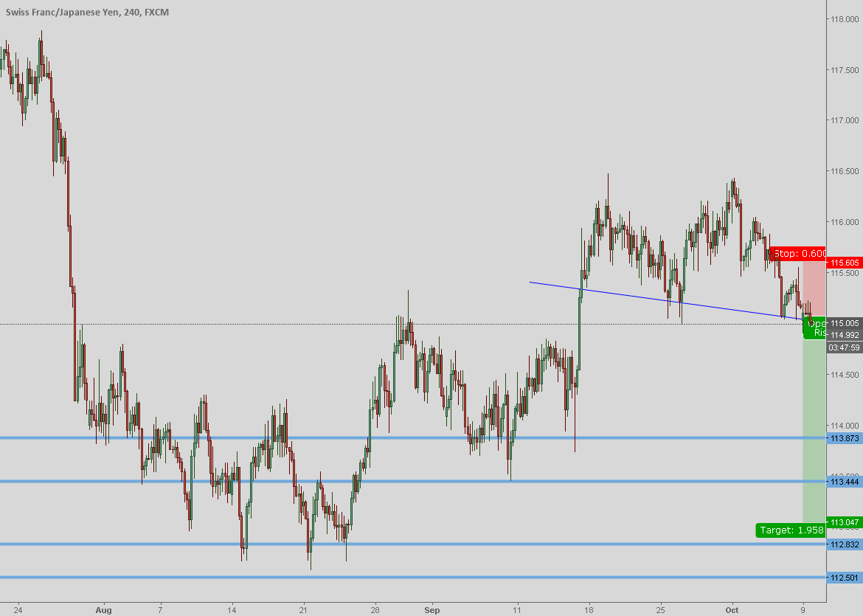This screenshot has width=863, height=616.
Task: Click the green "Target: 1.958" label
Action: (789, 530)
